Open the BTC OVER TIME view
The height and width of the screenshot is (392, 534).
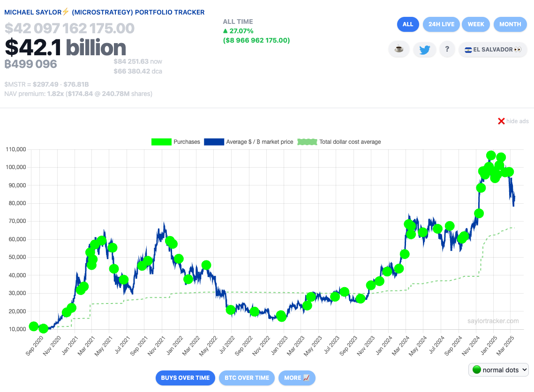tap(247, 378)
